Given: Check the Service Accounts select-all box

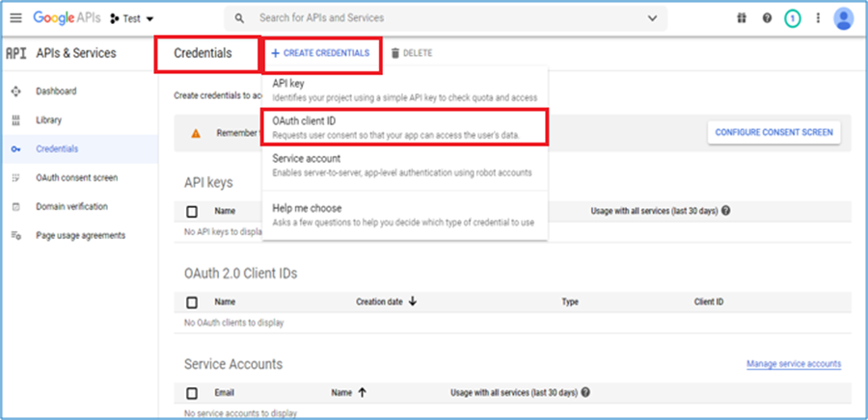Looking at the screenshot, I should 192,393.
